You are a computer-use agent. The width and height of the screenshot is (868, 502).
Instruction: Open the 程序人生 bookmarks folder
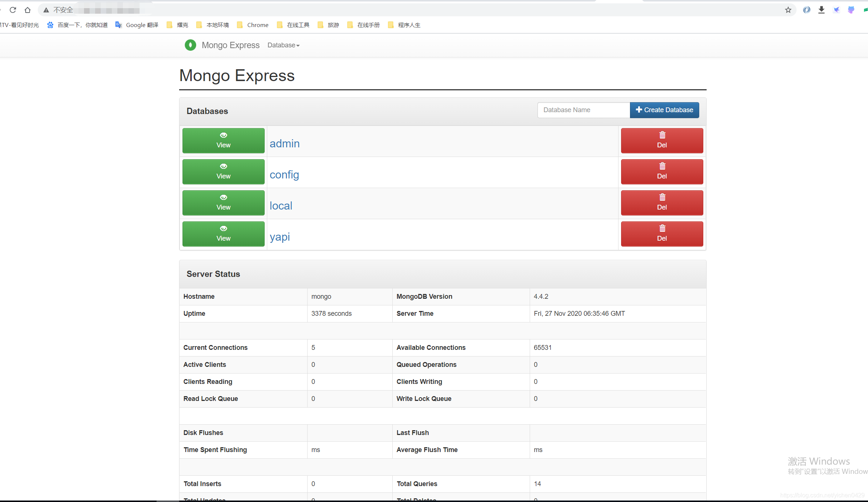(x=404, y=25)
